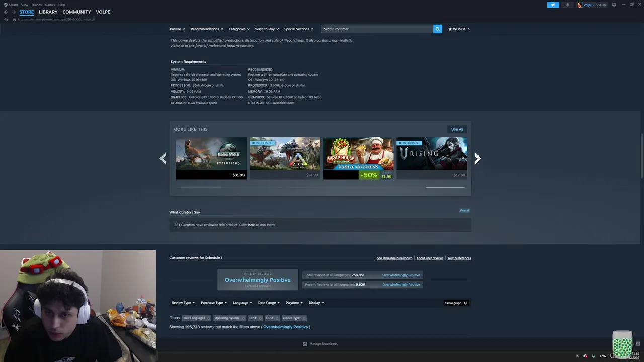The image size is (644, 362).
Task: Click the red tray application icon
Action: [585, 356]
